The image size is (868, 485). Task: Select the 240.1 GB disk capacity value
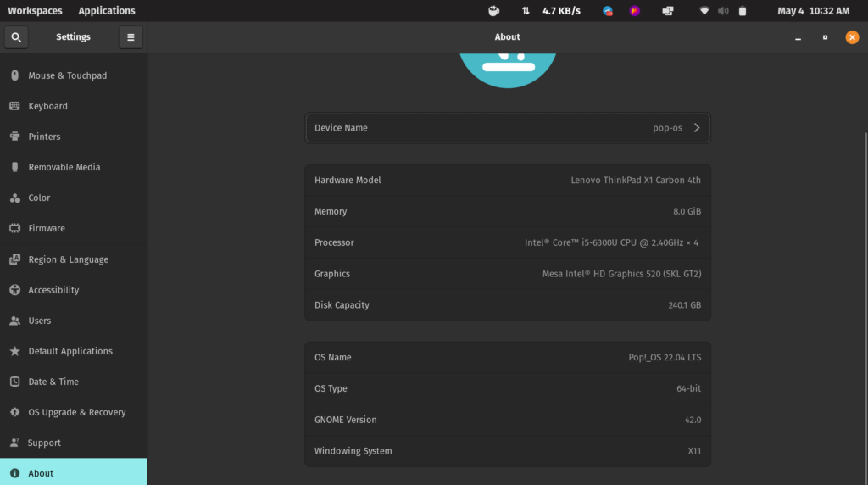point(685,305)
